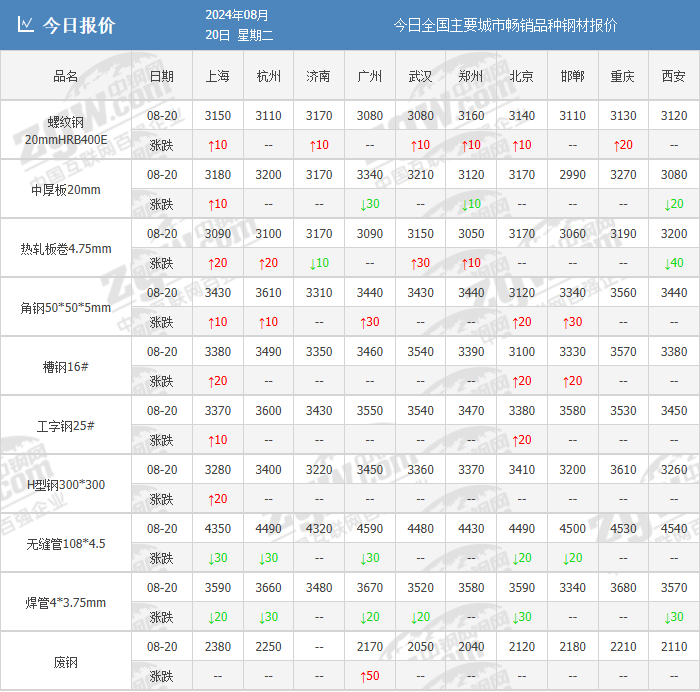Click the 无缝管108*4.5 product name
700x692 pixels.
click(x=66, y=544)
